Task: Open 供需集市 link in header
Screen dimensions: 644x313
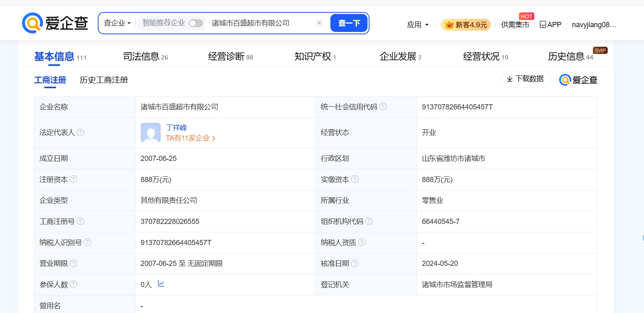Action: coord(515,25)
